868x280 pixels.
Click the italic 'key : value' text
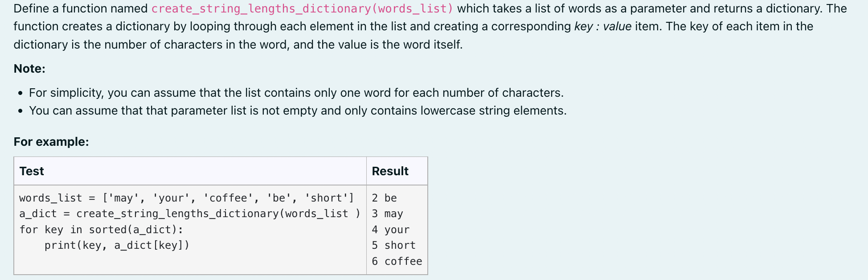pyautogui.click(x=603, y=27)
